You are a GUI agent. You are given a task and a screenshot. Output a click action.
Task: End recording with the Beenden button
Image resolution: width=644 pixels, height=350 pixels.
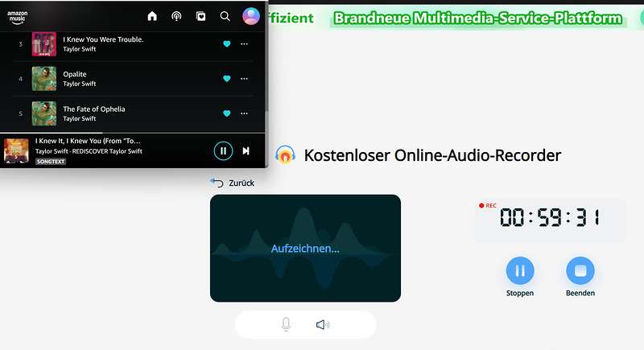(580, 271)
